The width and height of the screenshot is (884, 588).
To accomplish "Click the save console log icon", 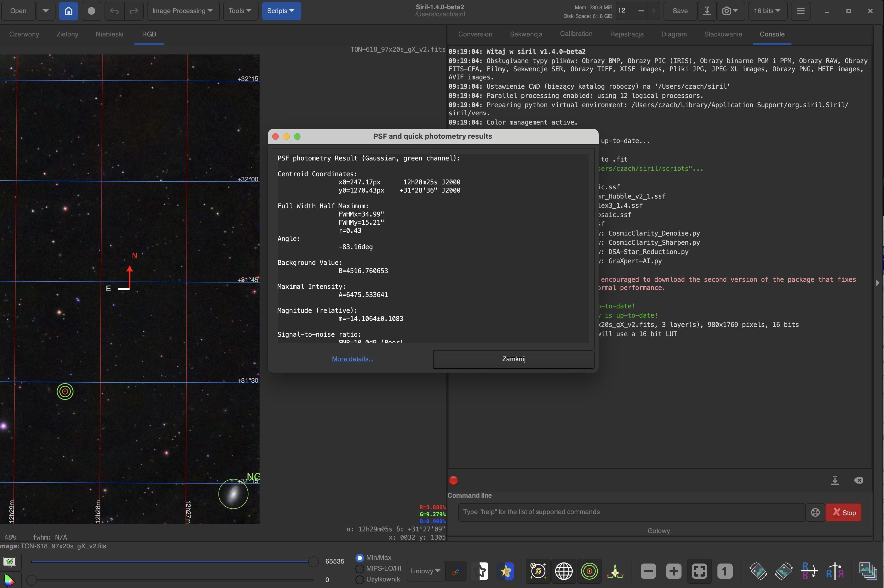I will click(x=835, y=480).
